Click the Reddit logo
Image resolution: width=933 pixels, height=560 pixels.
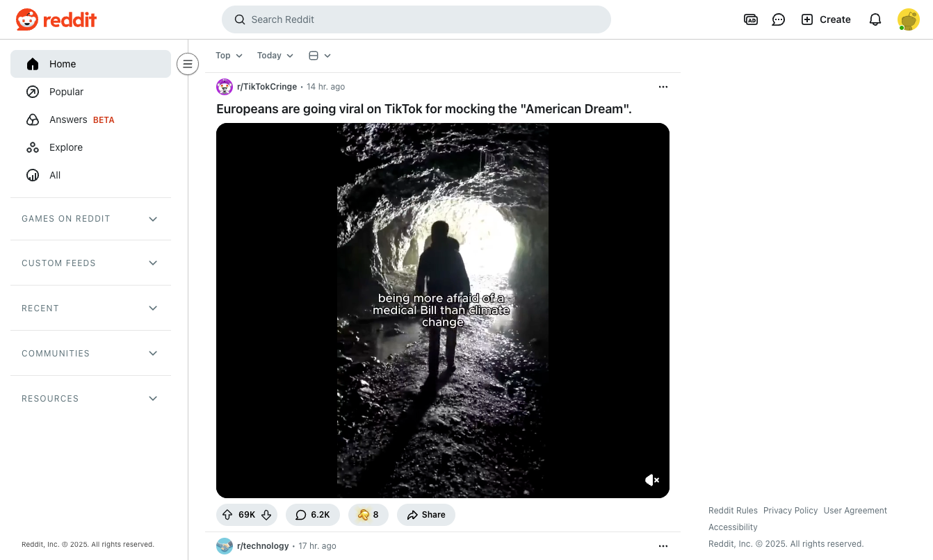56,19
